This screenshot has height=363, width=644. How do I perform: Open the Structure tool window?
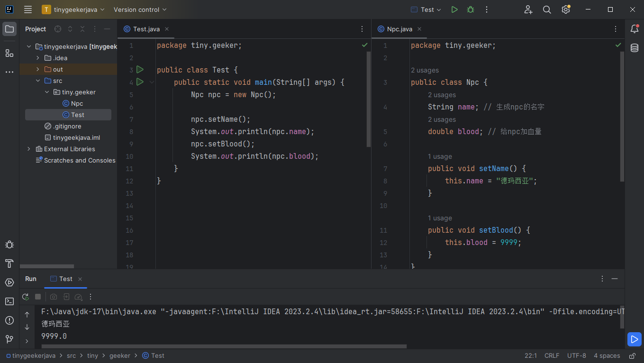click(x=9, y=53)
